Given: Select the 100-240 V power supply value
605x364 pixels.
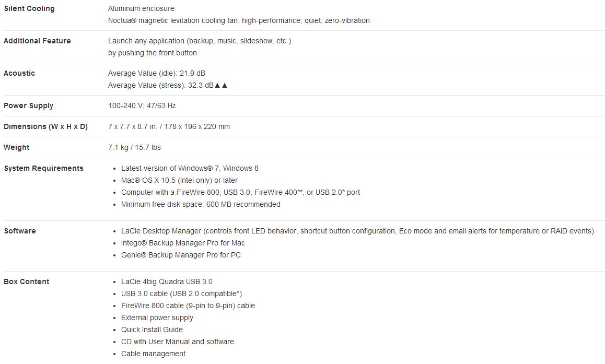Looking at the screenshot, I should (142, 105).
